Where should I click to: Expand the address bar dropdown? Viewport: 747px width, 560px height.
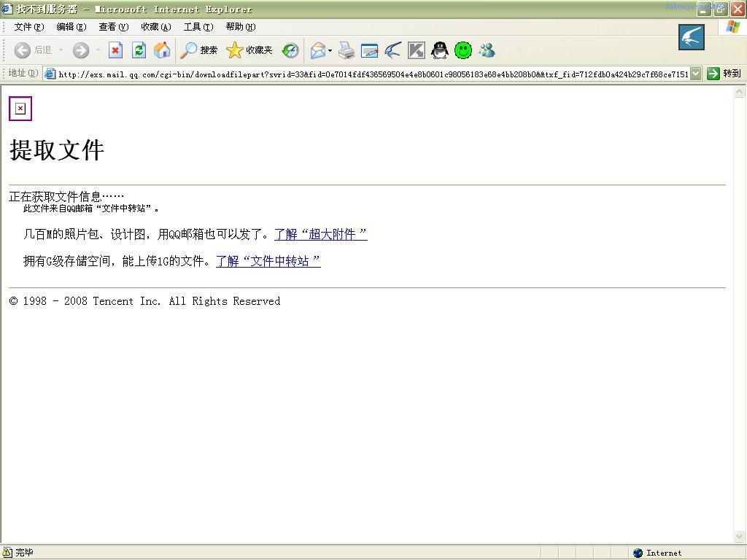(x=695, y=74)
